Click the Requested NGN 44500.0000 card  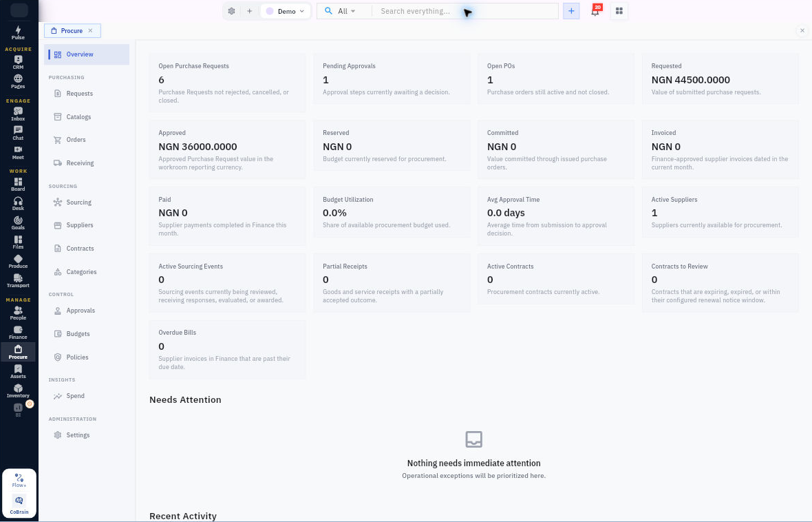coord(720,79)
